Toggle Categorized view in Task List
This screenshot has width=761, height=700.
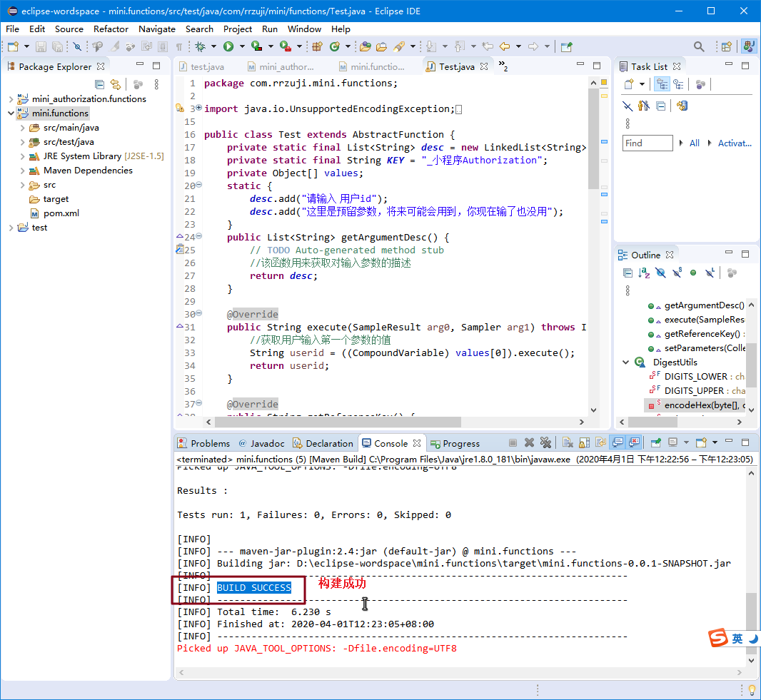pos(662,84)
